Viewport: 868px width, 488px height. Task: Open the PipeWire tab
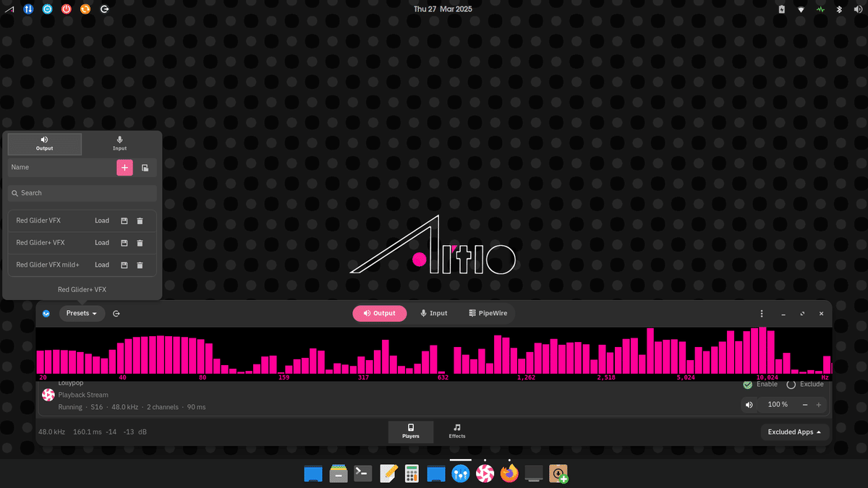coord(488,313)
